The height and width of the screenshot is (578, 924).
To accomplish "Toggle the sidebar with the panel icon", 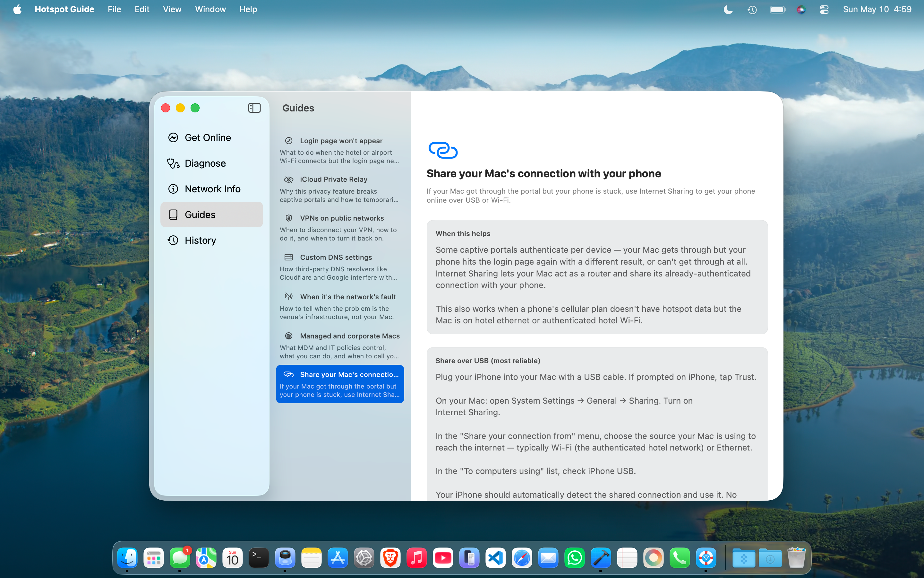I will point(254,108).
